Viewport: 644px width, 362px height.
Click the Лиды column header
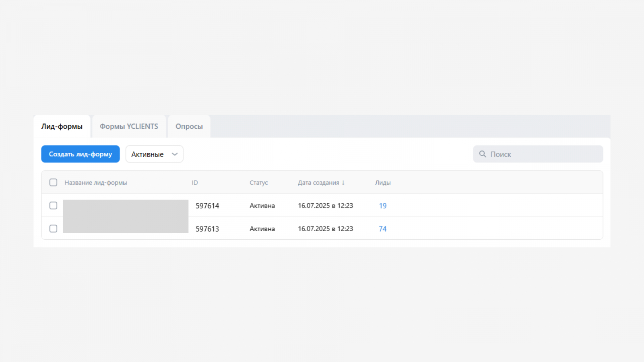[x=383, y=183]
